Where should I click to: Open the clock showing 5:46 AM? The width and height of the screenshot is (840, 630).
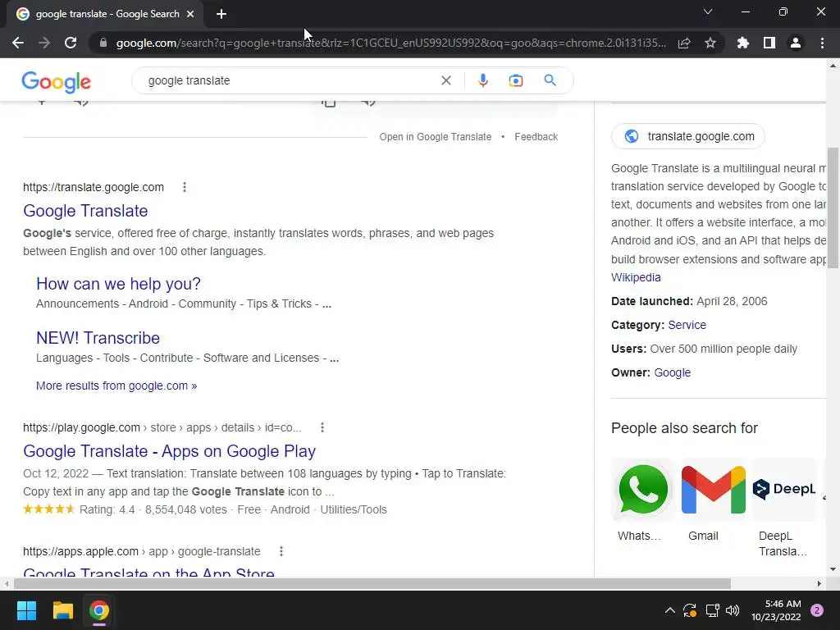[x=776, y=610]
